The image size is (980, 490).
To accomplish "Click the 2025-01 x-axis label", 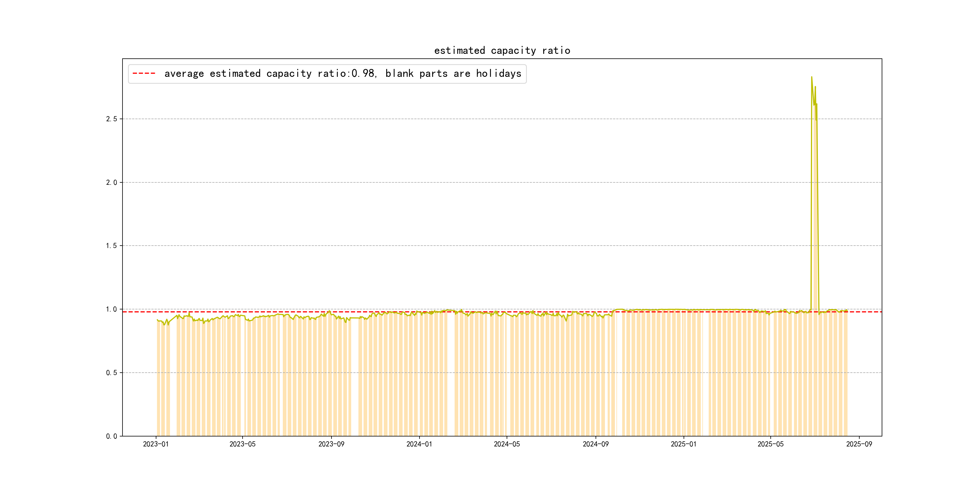I will click(683, 444).
